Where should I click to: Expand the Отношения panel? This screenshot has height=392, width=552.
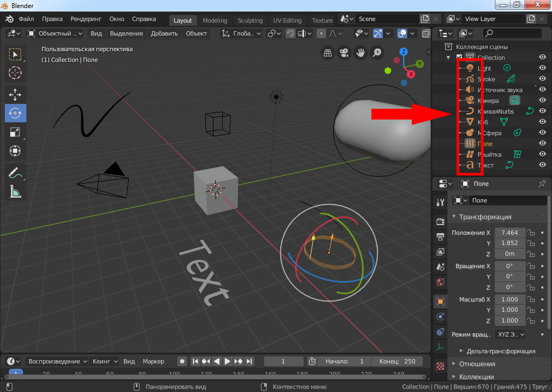pos(477,364)
